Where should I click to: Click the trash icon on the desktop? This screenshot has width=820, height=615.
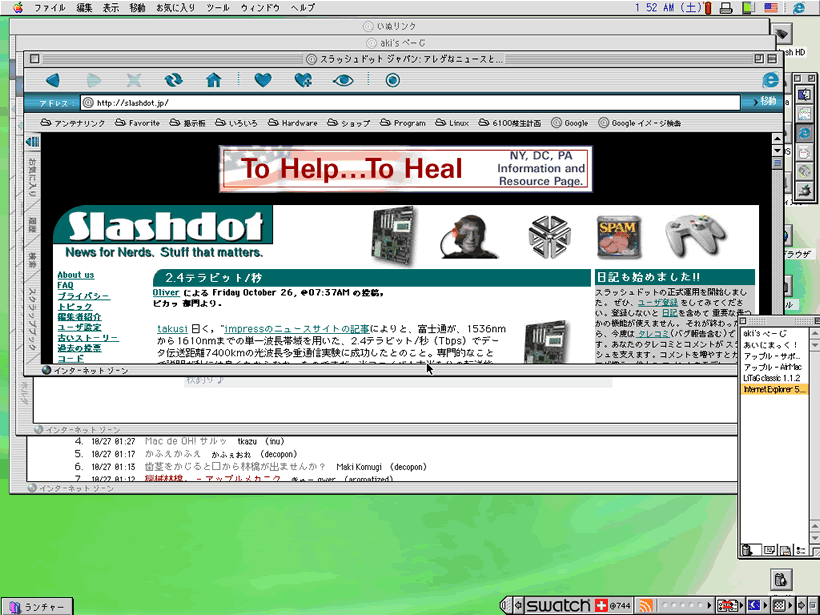(x=780, y=579)
